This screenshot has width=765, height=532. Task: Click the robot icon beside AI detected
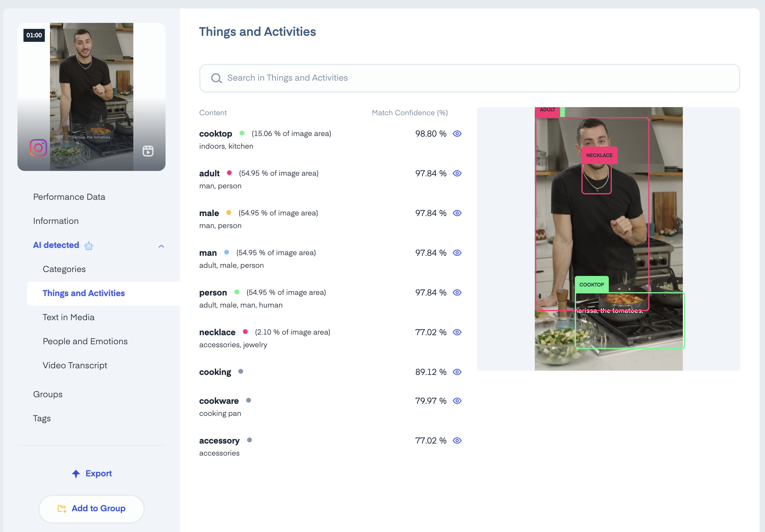[88, 246]
